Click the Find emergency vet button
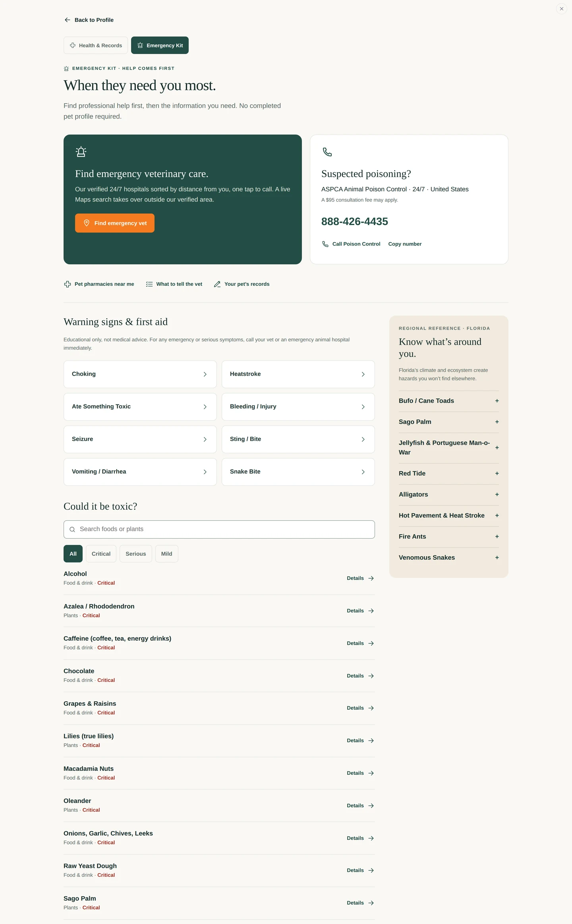 [115, 223]
